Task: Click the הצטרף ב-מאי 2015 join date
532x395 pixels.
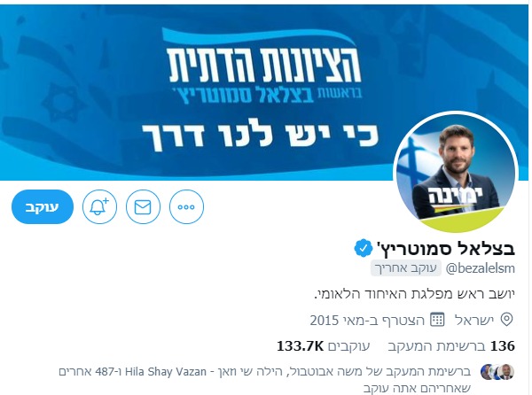Action: tap(367, 320)
